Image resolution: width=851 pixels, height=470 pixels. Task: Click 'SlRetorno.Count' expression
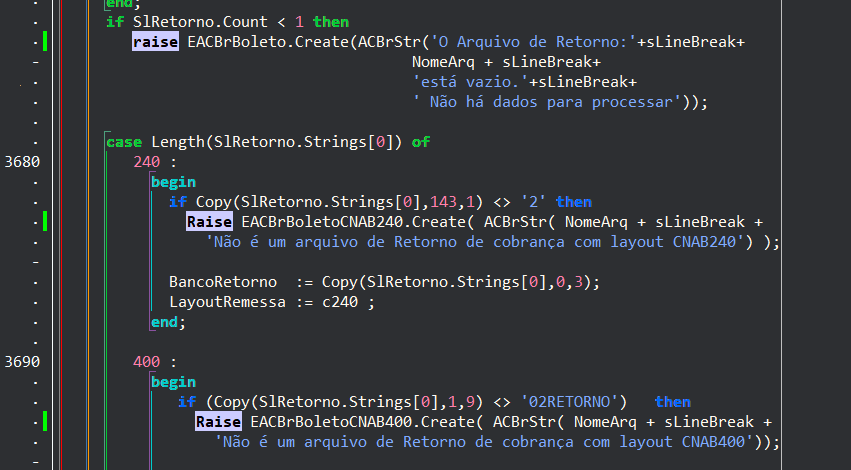[200, 22]
